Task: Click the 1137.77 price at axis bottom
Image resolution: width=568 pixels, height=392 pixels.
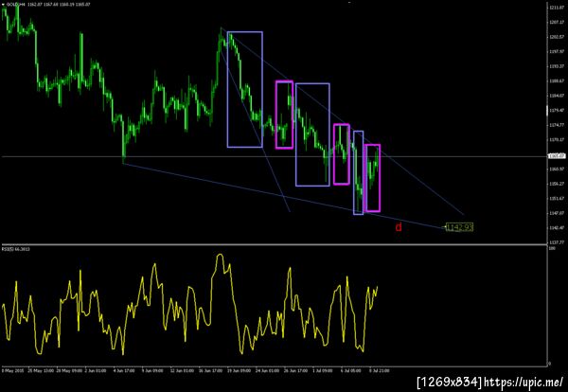Action: [556, 242]
